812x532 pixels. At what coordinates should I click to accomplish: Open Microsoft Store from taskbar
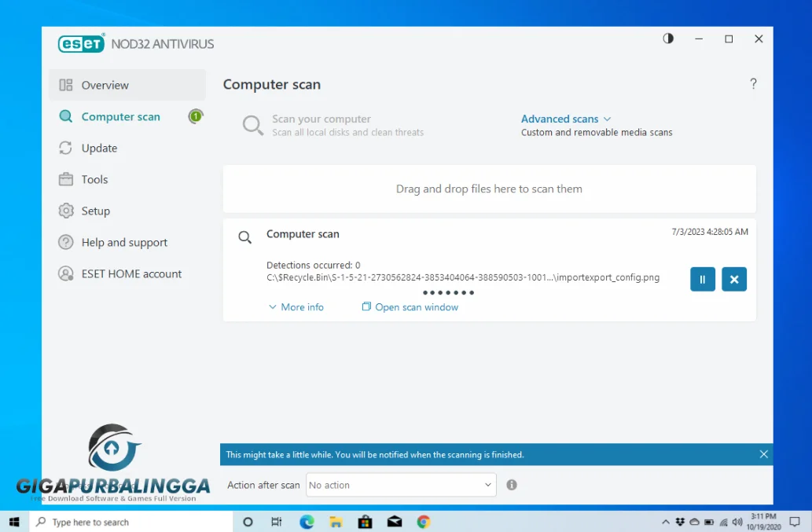pos(365,522)
